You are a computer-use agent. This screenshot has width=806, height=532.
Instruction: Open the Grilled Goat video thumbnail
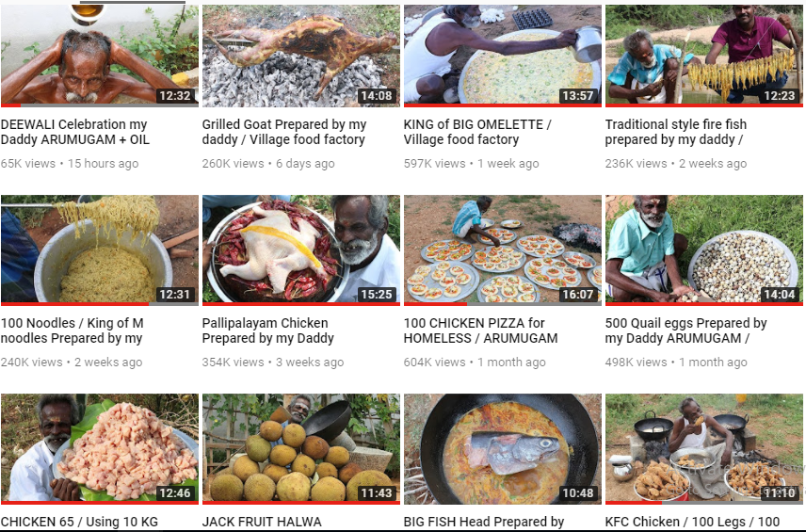click(x=300, y=56)
